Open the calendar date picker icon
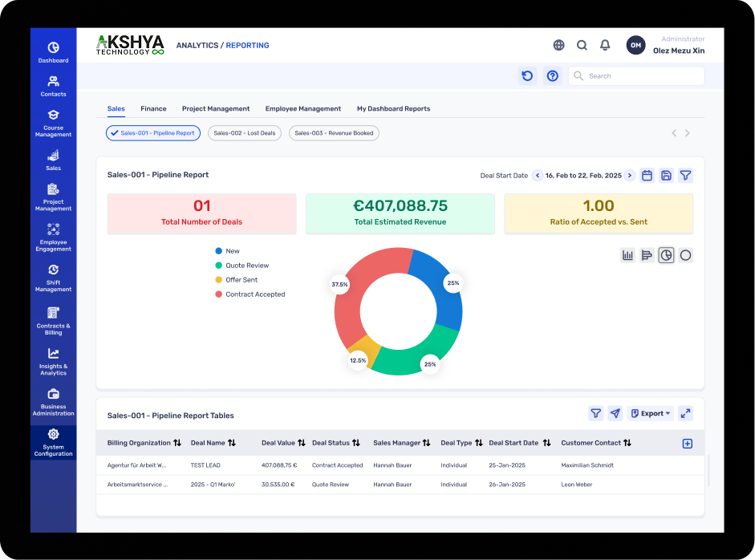This screenshot has height=560, width=755. coord(647,176)
